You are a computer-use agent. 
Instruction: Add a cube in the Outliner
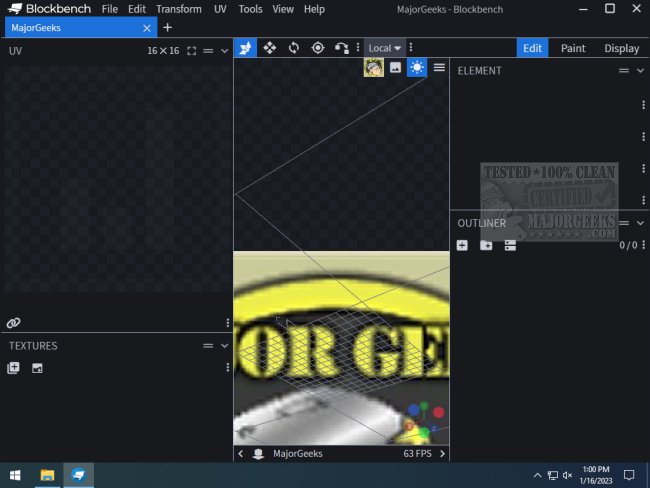462,245
